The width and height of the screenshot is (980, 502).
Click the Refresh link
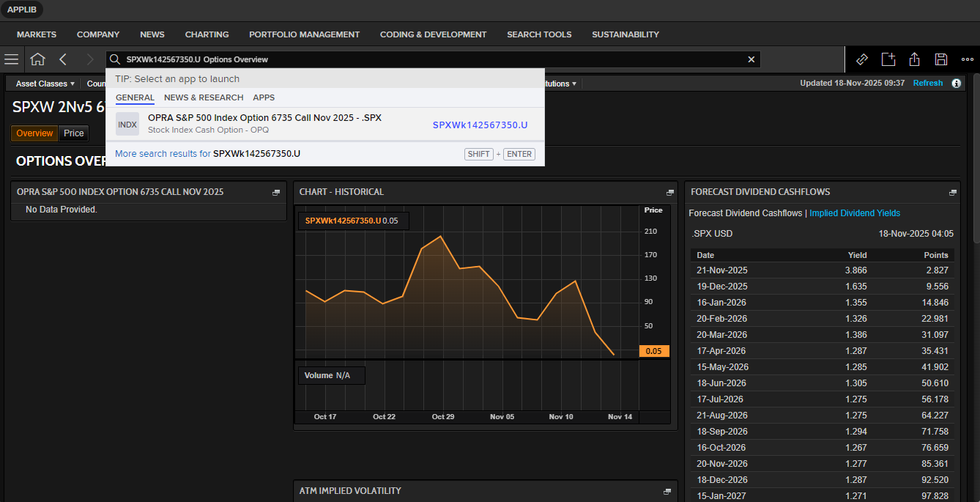[x=928, y=84]
